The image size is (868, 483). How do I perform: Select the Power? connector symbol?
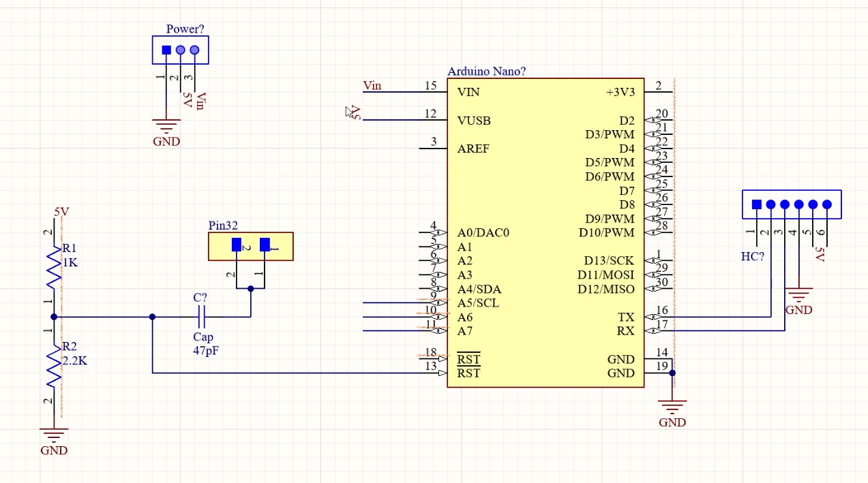click(180, 49)
